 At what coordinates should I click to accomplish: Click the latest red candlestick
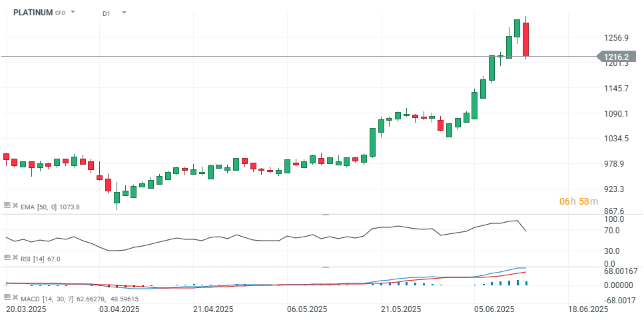(525, 38)
